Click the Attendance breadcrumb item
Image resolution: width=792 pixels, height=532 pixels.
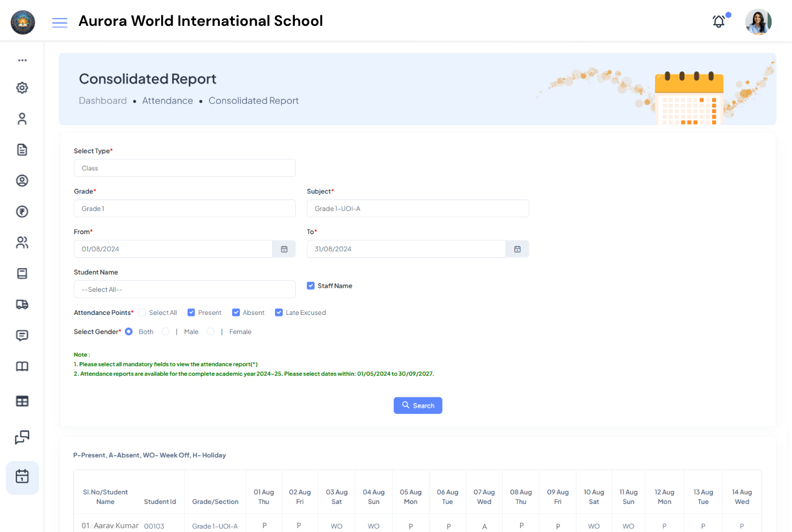click(168, 101)
